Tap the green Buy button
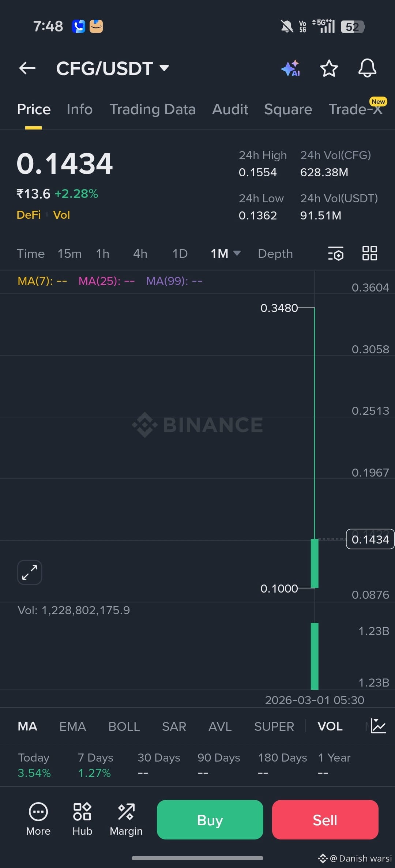395x868 pixels. pos(210,820)
